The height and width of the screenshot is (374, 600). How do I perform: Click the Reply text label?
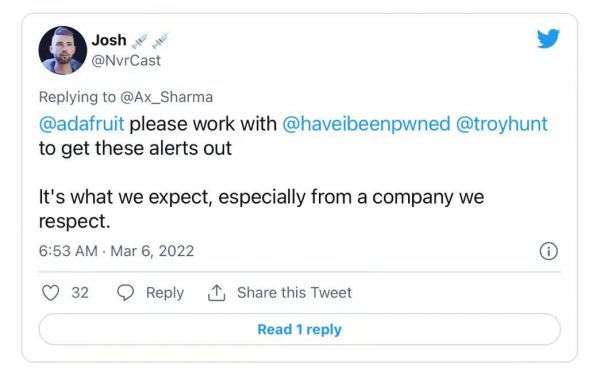(165, 293)
